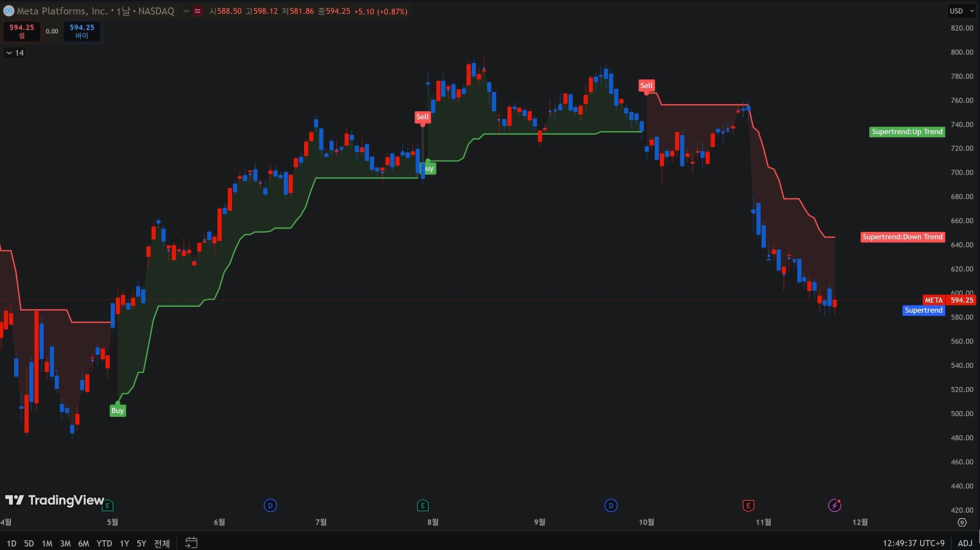
Task: Click the purple lightning event icon
Action: click(x=835, y=505)
